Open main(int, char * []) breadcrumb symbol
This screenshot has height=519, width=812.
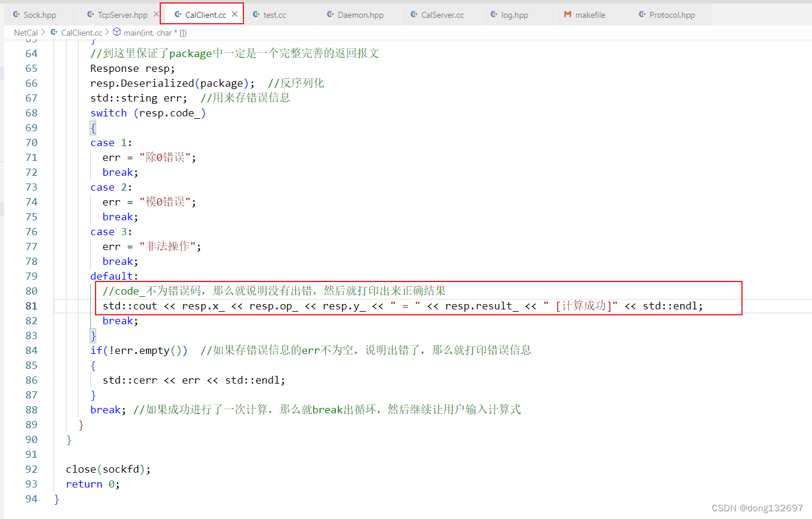tap(155, 33)
